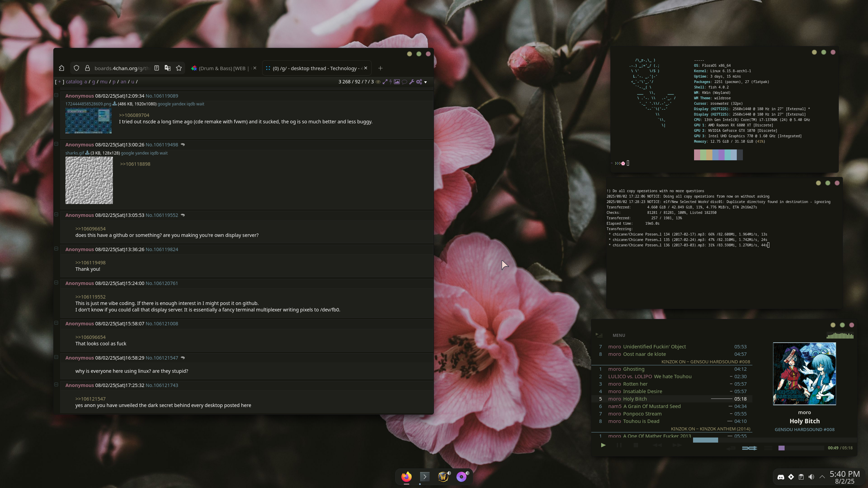This screenshot has width=868, height=488.
Task: Open the Firefox extensions puzzle icon
Action: coord(61,68)
